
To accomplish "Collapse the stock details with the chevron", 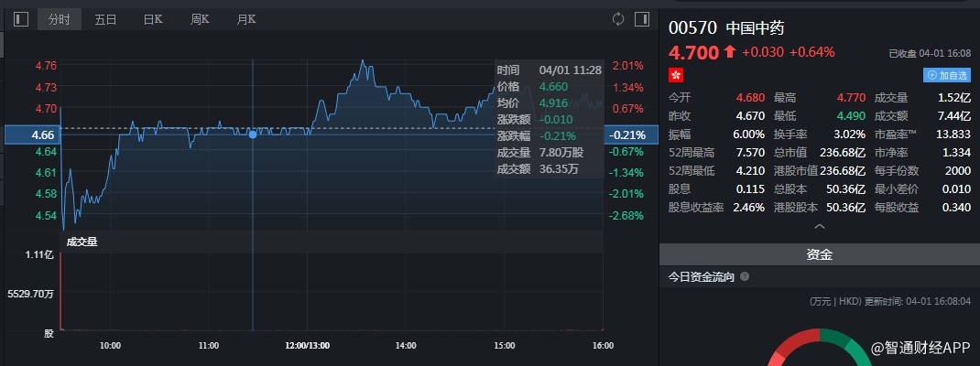I will click(x=819, y=225).
